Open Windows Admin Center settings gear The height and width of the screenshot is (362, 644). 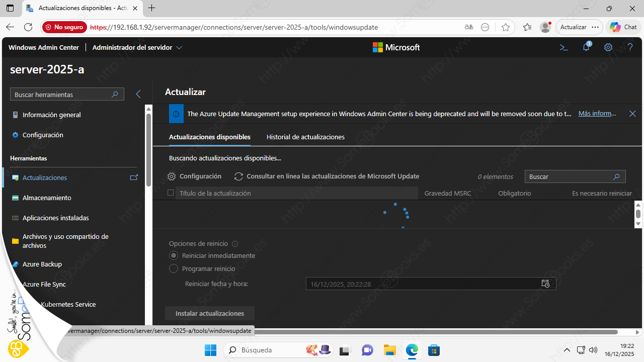tap(608, 47)
